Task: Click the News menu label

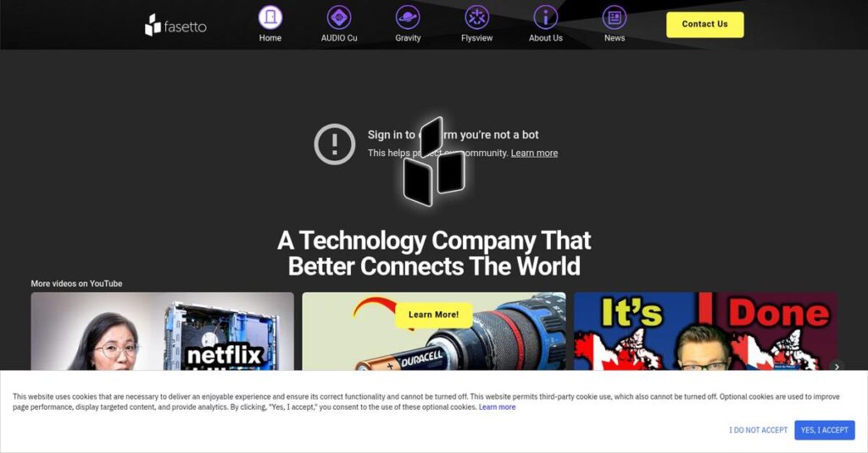Action: [615, 37]
